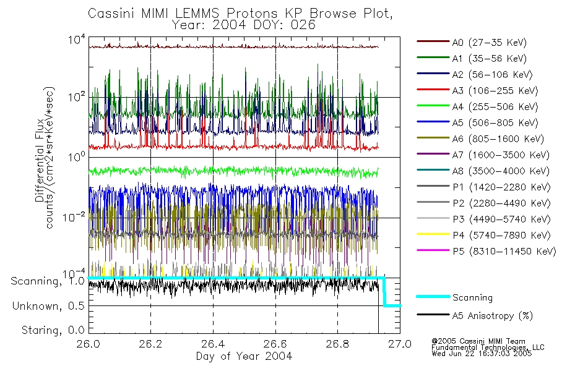588x371 pixels.
Task: Click the purple A7 legend line
Action: click(x=433, y=153)
